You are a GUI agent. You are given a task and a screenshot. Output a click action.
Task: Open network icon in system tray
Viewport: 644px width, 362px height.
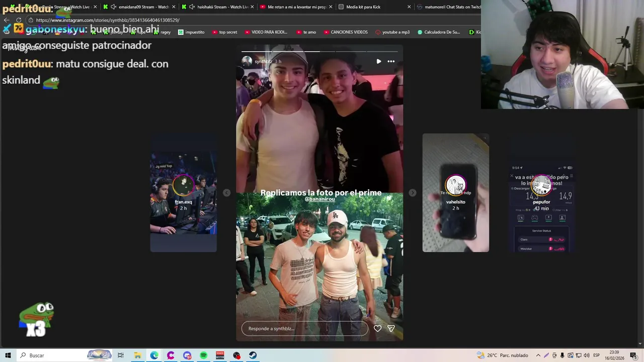click(x=579, y=355)
